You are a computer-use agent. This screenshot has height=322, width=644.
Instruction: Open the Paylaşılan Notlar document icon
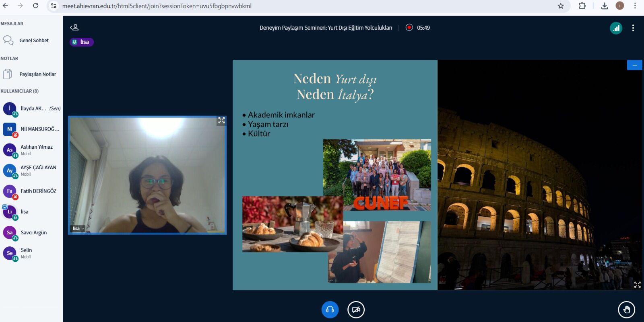[8, 74]
